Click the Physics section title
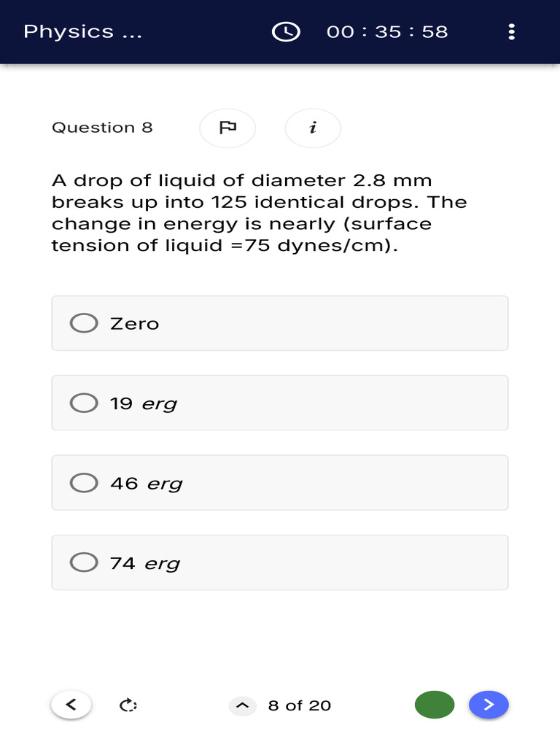This screenshot has height=747, width=560. [x=82, y=31]
